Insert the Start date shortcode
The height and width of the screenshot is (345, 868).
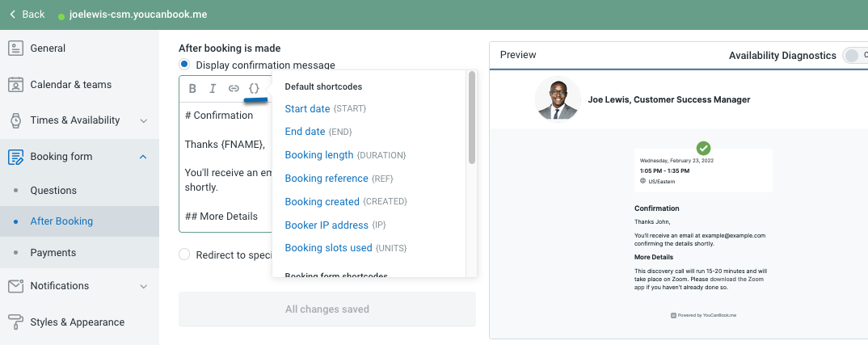tap(307, 109)
